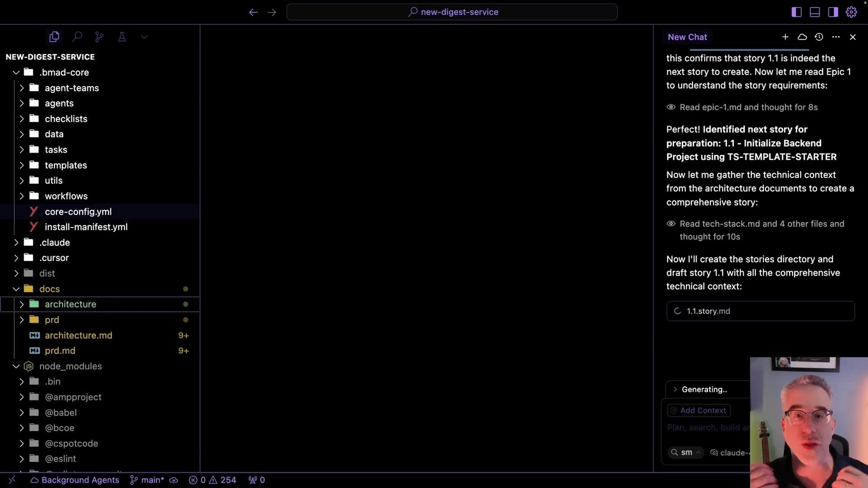Open the sm agent mode dropdown
The width and height of the screenshot is (868, 488).
(x=686, y=452)
